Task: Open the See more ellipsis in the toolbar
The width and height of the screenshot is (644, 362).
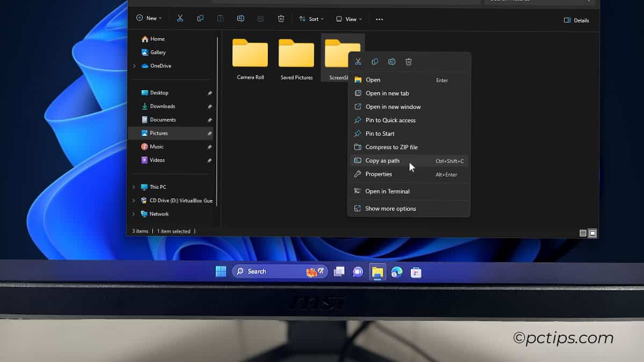Action: (x=379, y=19)
